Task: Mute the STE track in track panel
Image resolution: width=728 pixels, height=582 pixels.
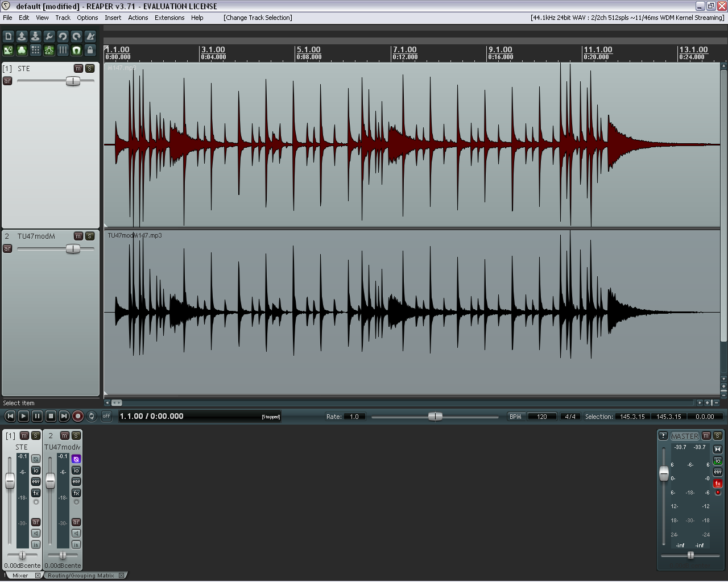Action: coord(78,68)
